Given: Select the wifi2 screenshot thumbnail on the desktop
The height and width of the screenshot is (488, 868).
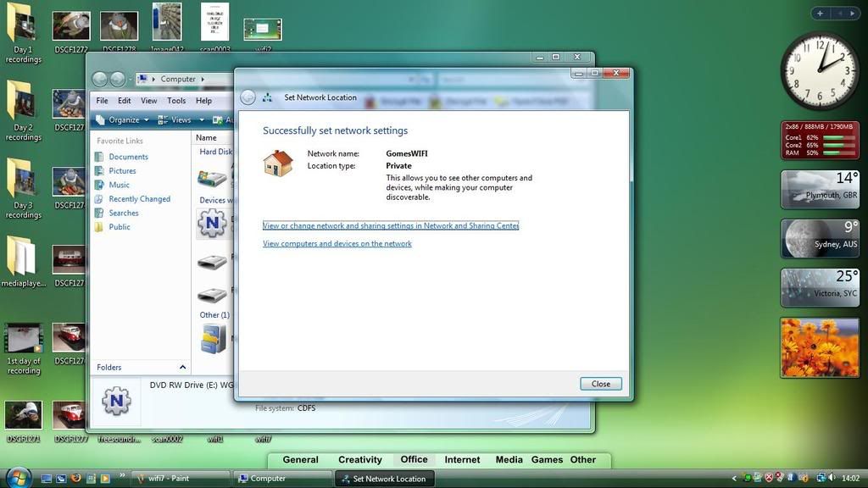Looking at the screenshot, I should pos(263,36).
